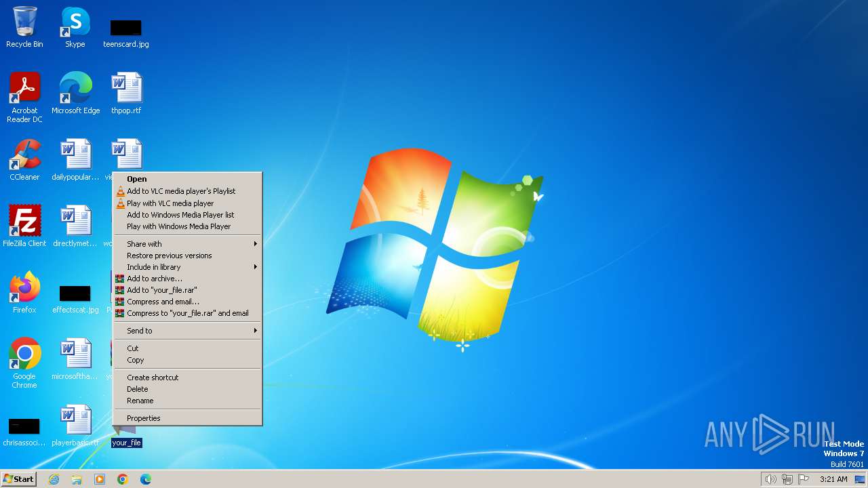Expand the Share with submenu
The height and width of the screenshot is (488, 868).
[187, 244]
